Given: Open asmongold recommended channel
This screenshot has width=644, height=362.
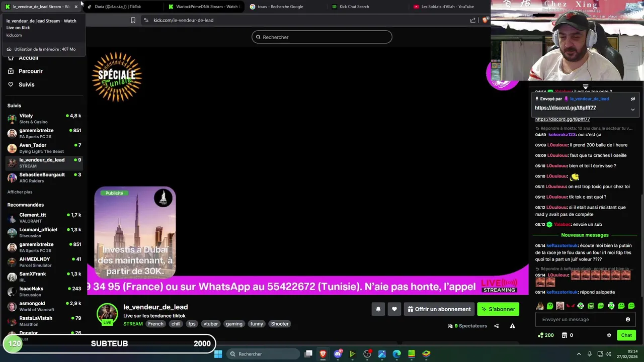Looking at the screenshot, I should [43, 306].
